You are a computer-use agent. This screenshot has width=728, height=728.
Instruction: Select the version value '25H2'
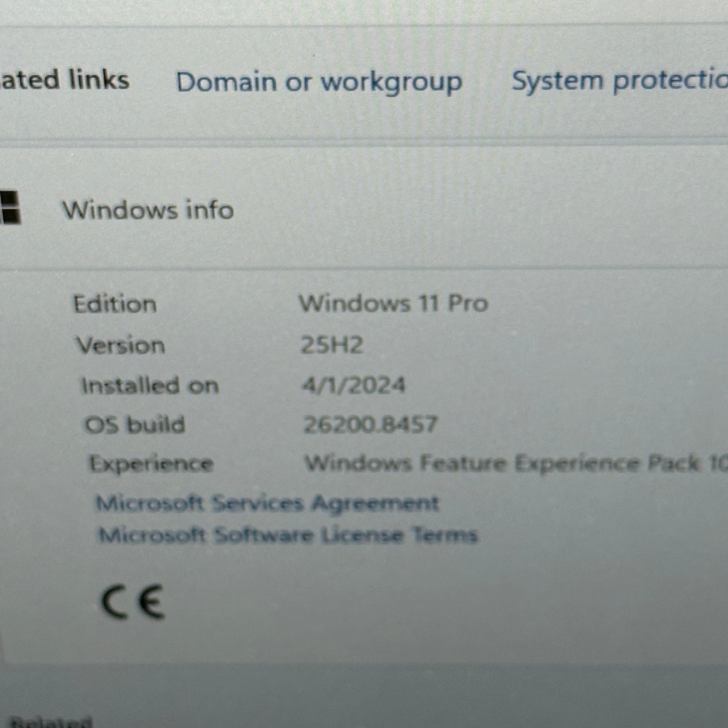332,345
